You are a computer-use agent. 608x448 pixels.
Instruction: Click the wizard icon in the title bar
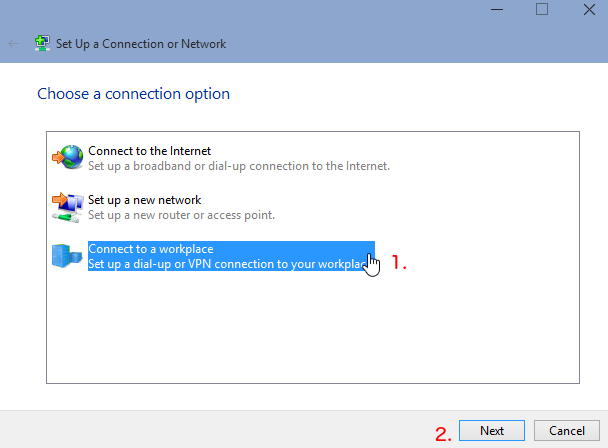[x=43, y=44]
